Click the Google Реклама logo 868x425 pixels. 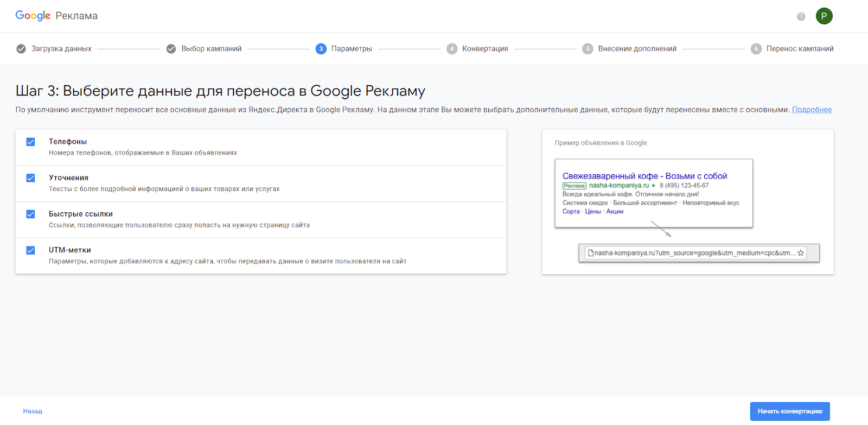tap(56, 16)
